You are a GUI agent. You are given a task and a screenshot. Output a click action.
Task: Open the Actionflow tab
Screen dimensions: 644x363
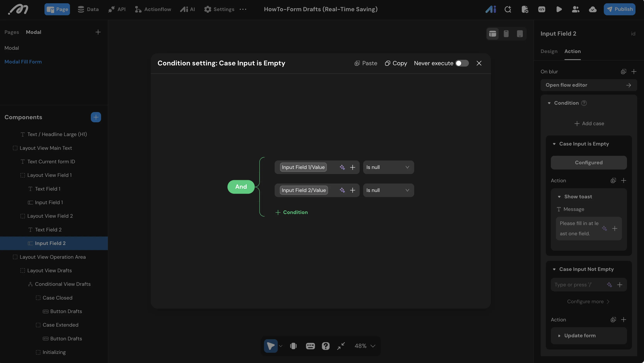[x=153, y=9]
